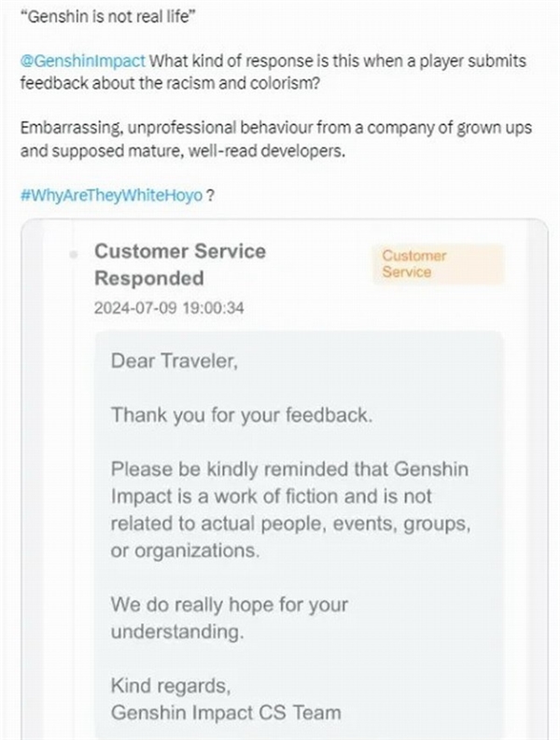Select the Customer Service Responded heading

coord(180,265)
